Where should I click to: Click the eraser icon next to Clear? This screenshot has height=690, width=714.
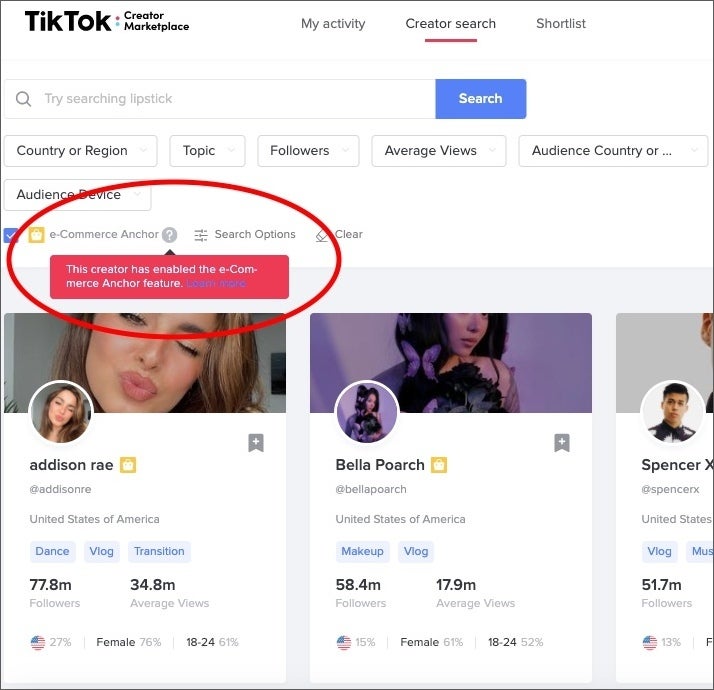[321, 235]
